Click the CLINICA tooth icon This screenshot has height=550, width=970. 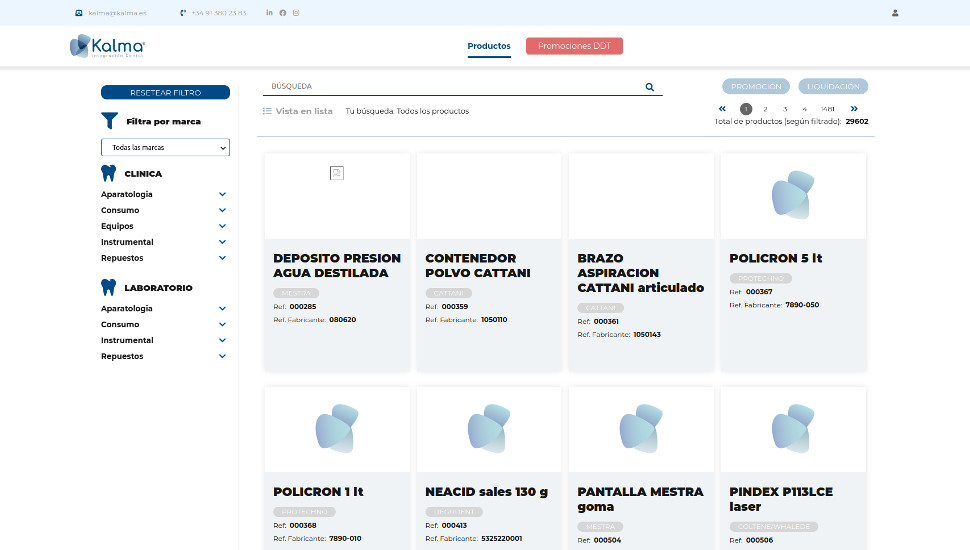pyautogui.click(x=108, y=173)
